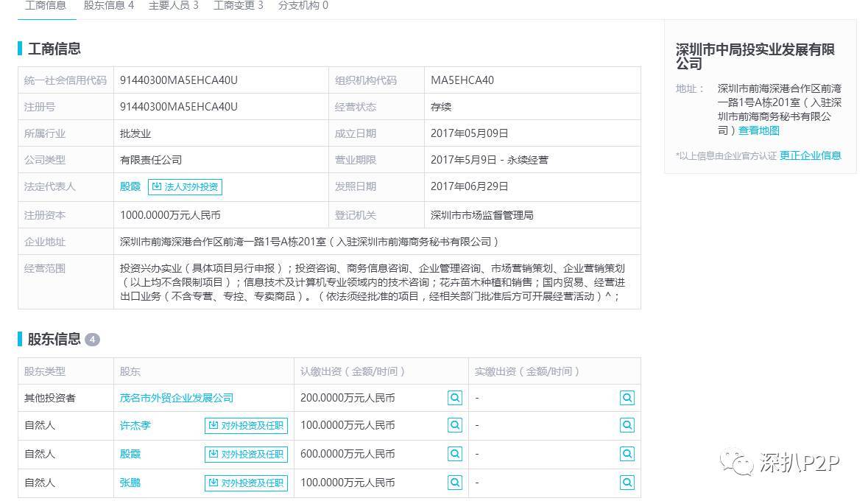Click license issue date 2017年06月29日
Image resolution: width=868 pixels, height=501 pixels.
pos(470,186)
